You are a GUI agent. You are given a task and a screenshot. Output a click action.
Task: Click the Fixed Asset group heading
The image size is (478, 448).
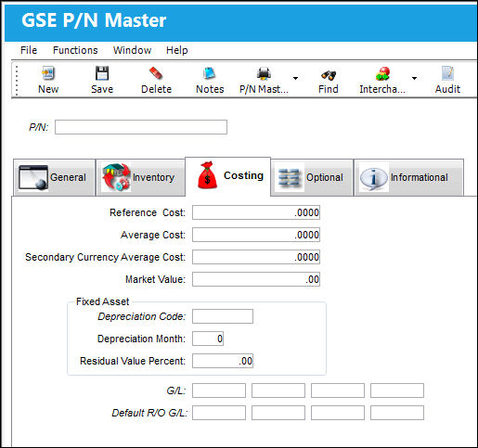coord(102,301)
